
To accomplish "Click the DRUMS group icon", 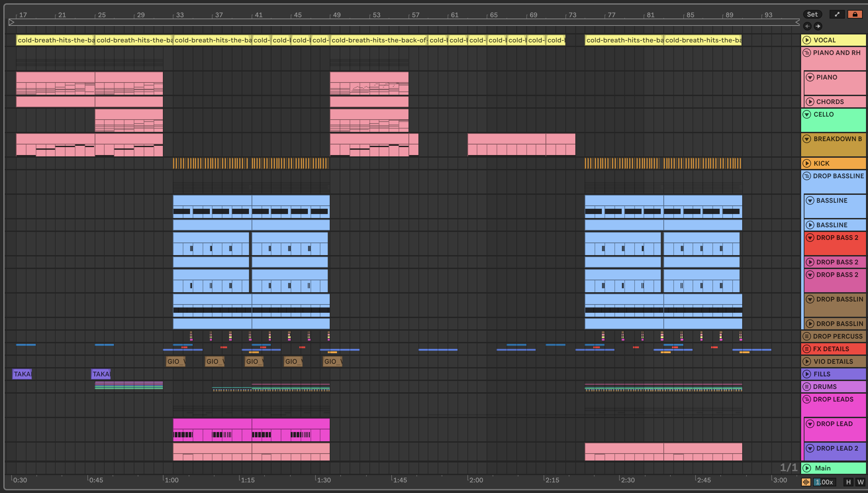I will [807, 387].
